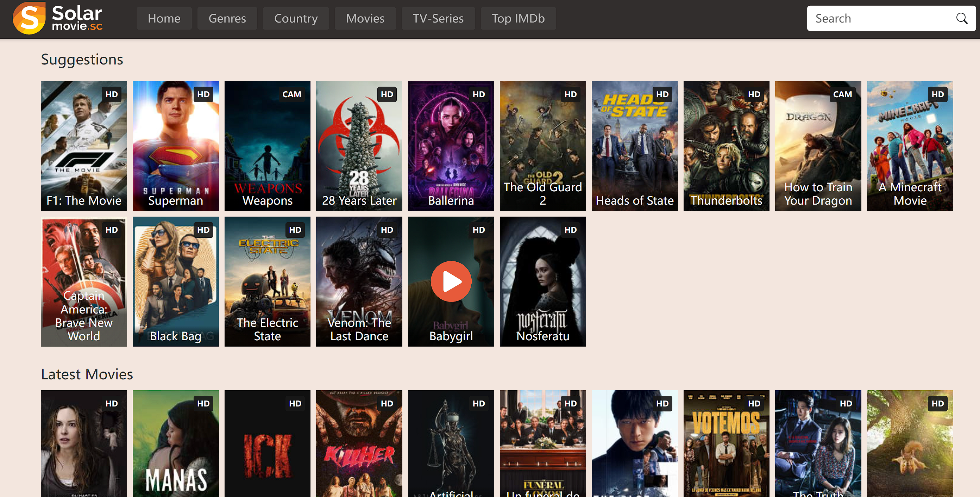Open the Top IMDb page
The image size is (980, 497).
point(518,18)
